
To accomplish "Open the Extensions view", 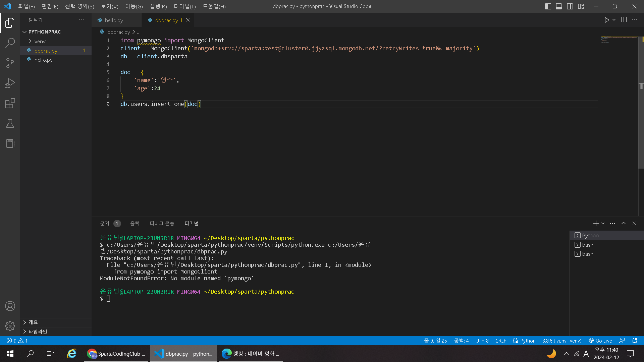I will [10, 103].
